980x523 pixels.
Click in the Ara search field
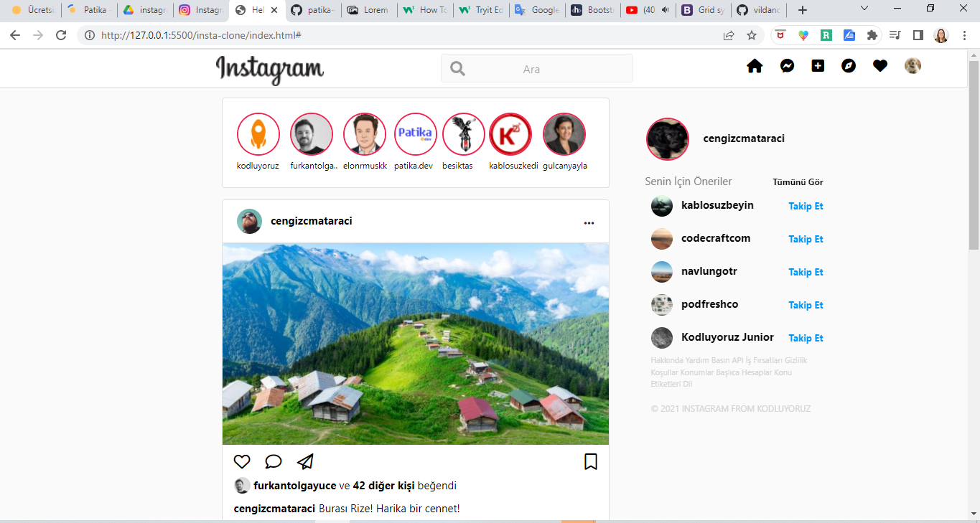click(537, 69)
